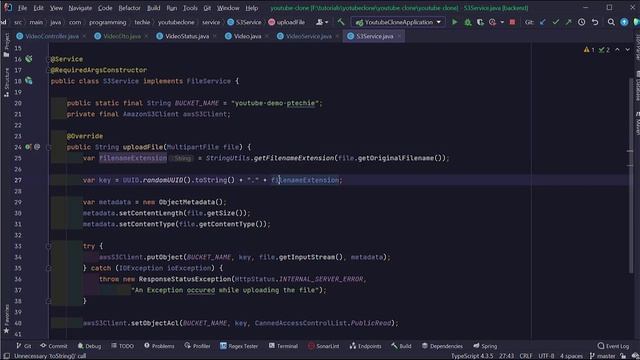Viewport: 640px width, 360px height.
Task: Build project using the hammer icon
Action: [341, 22]
